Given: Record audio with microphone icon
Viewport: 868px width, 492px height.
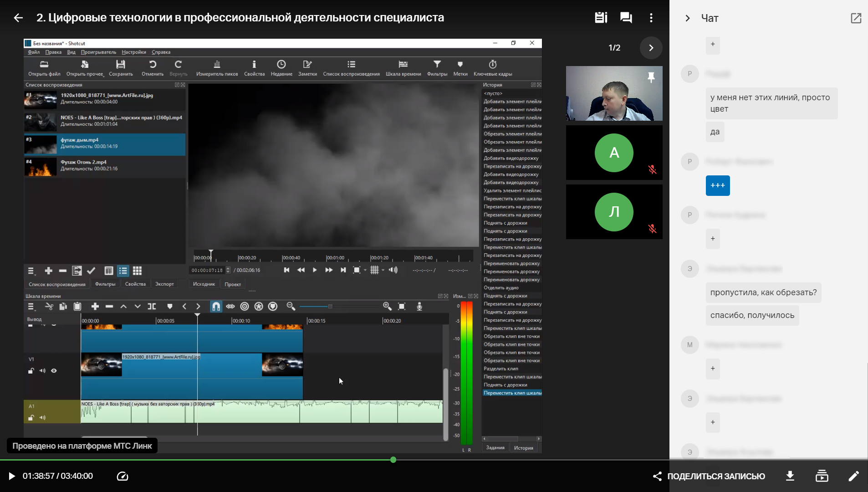Looking at the screenshot, I should tap(419, 307).
